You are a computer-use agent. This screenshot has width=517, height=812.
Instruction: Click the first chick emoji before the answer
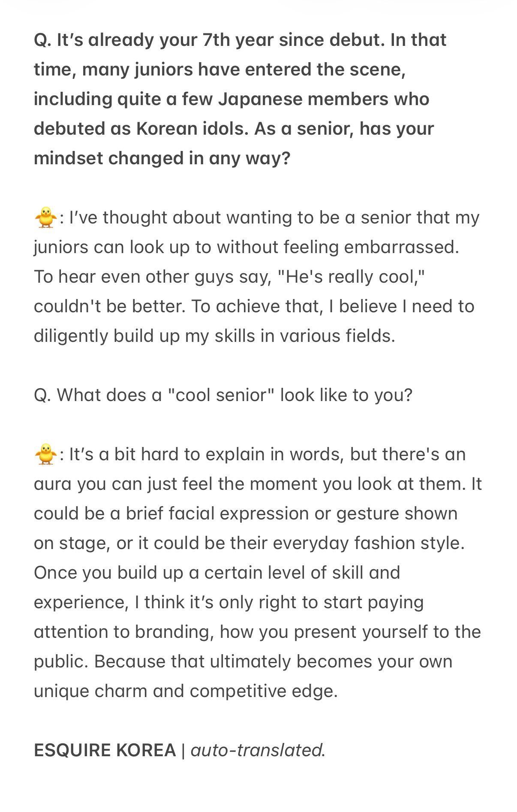(x=45, y=217)
